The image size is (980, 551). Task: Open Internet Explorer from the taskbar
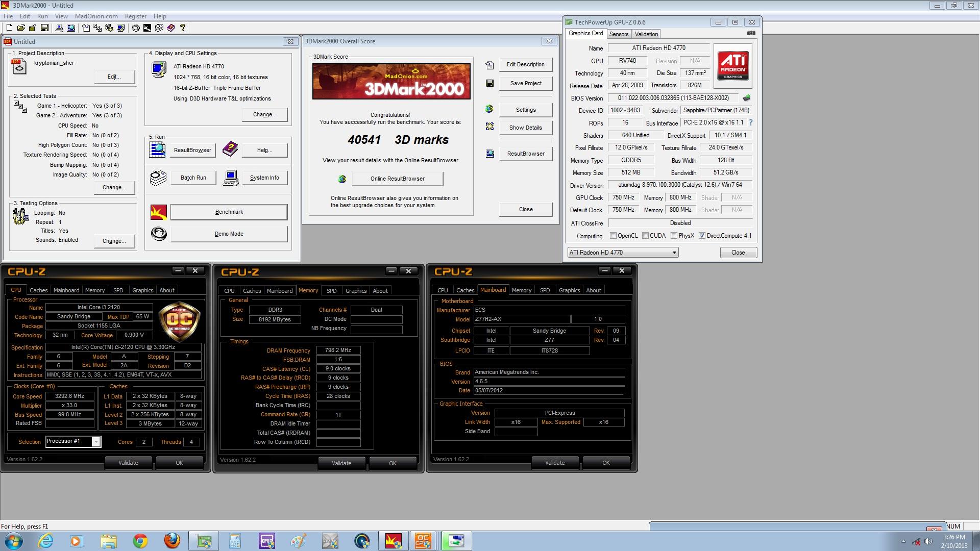[45, 541]
